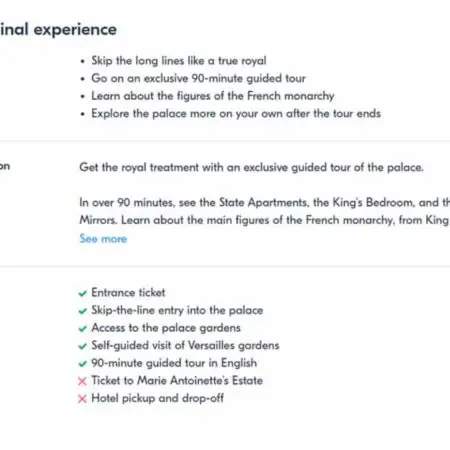The image size is (450, 450).
Task: Click 'Learn about the figures' highlight
Action: (x=213, y=96)
